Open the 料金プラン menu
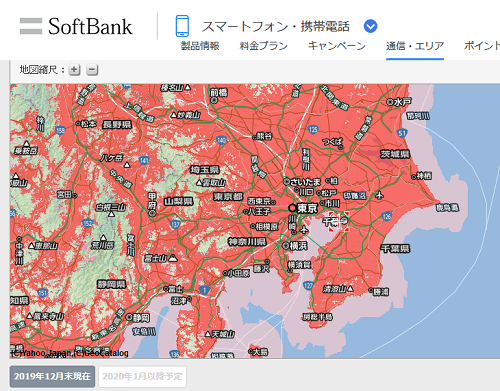This screenshot has width=500, height=391. [263, 46]
